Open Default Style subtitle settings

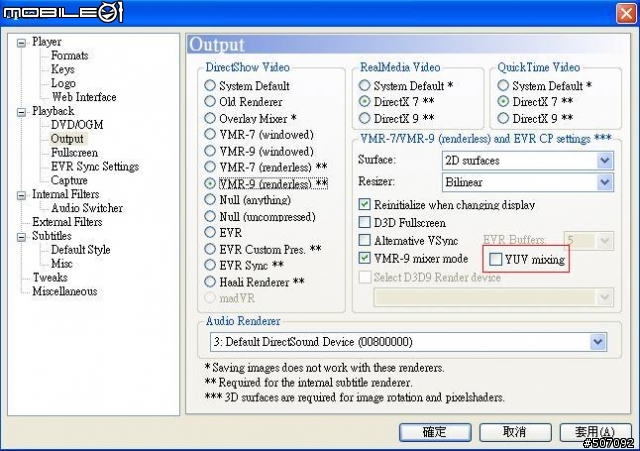click(80, 250)
